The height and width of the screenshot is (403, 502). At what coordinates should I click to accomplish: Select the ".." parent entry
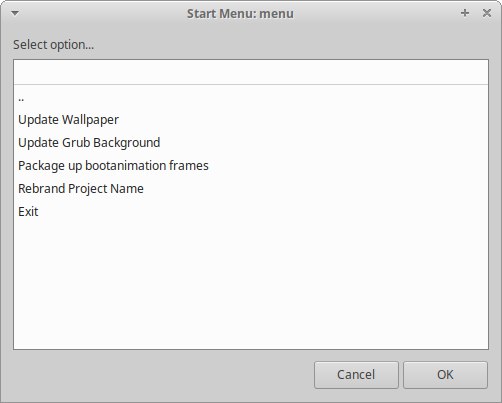tap(251, 97)
